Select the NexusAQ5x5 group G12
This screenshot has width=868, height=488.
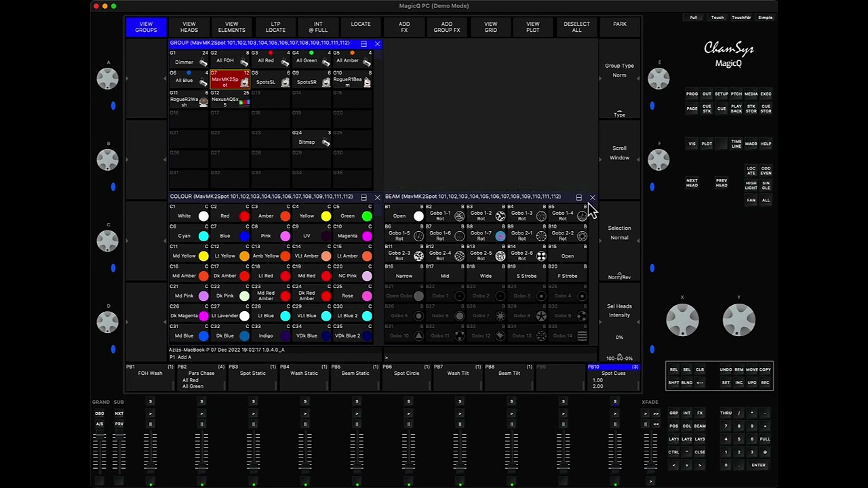230,100
